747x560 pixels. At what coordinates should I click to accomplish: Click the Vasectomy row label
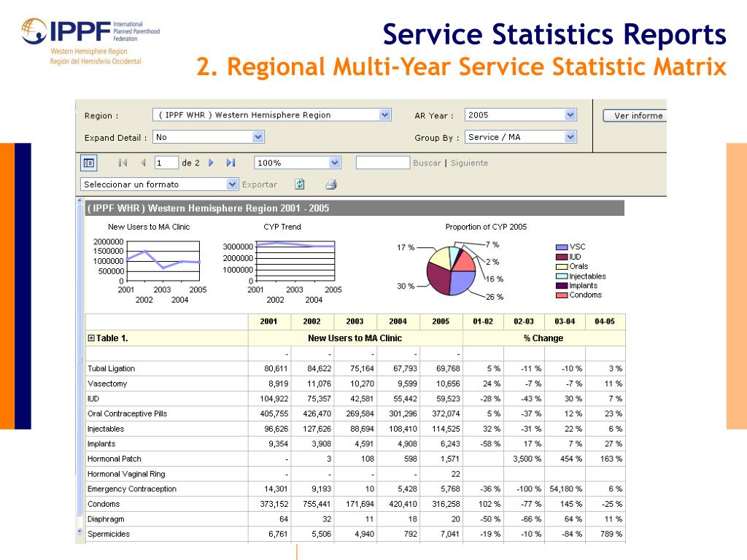click(x=107, y=384)
